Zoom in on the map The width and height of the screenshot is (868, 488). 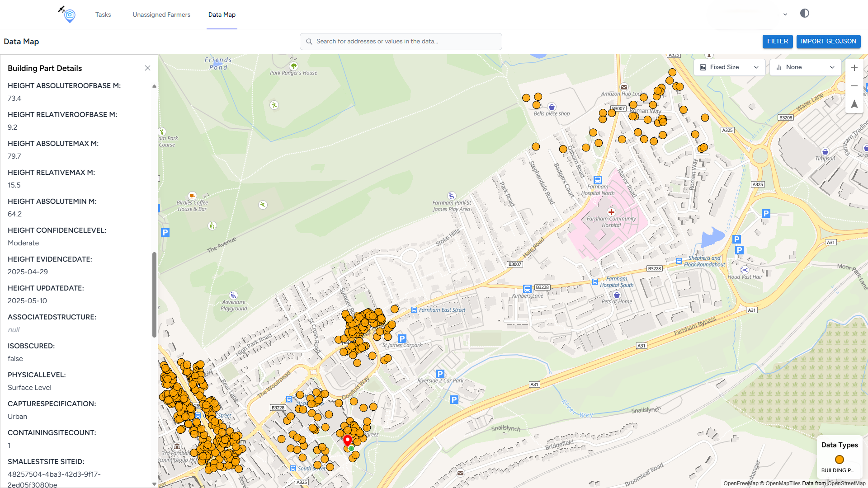click(854, 68)
